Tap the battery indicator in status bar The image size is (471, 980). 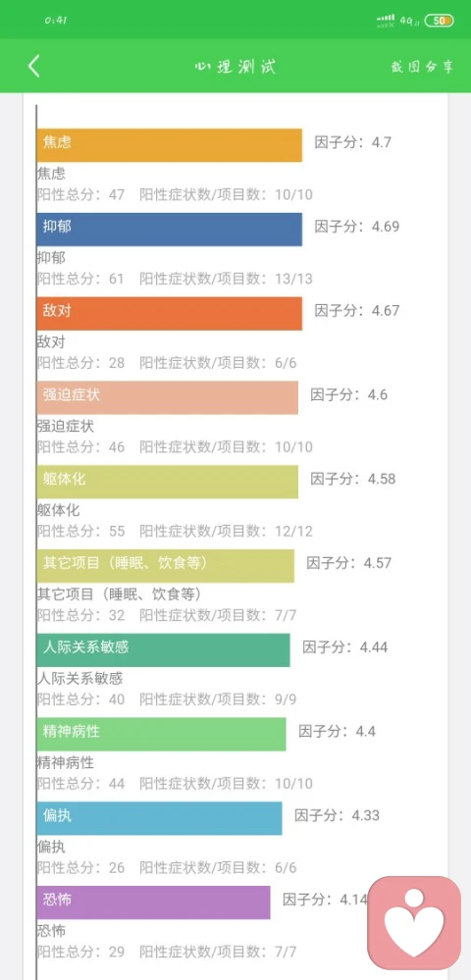tap(439, 21)
